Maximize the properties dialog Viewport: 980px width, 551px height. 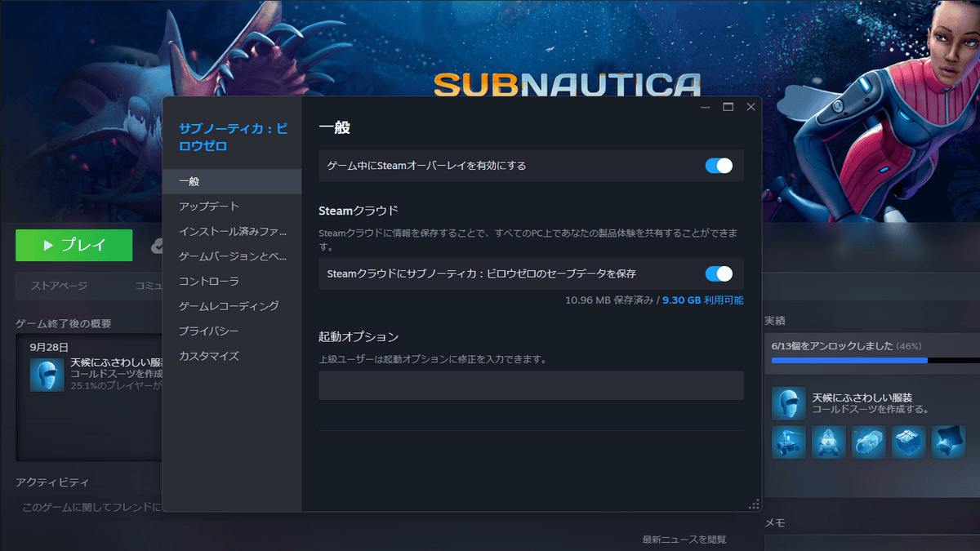click(x=728, y=107)
